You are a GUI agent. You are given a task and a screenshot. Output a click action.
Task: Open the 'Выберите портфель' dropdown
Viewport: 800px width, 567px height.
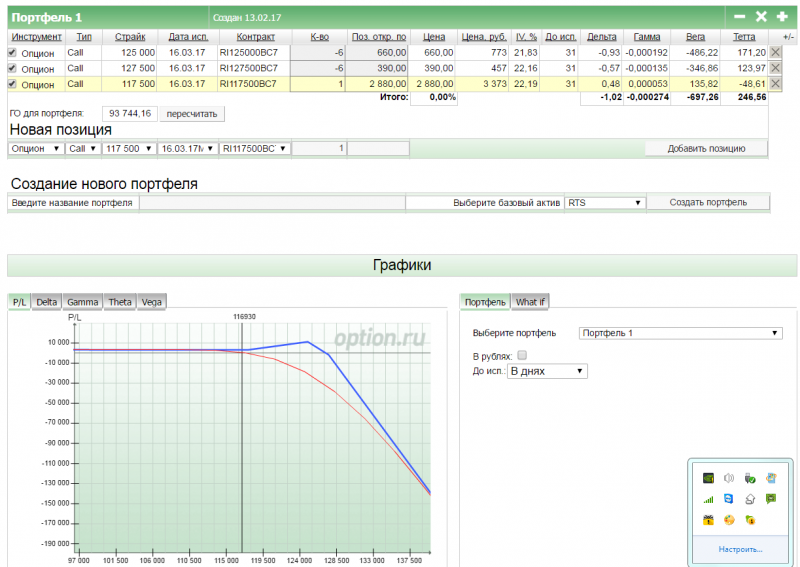680,333
